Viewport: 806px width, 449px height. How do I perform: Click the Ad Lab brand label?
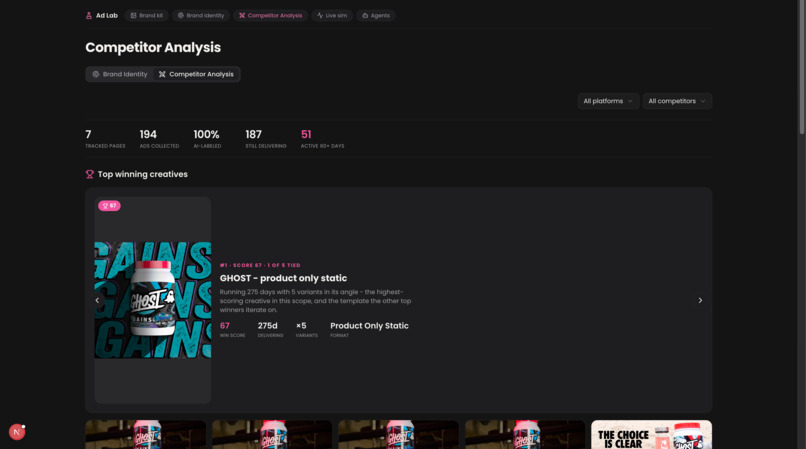coord(107,15)
